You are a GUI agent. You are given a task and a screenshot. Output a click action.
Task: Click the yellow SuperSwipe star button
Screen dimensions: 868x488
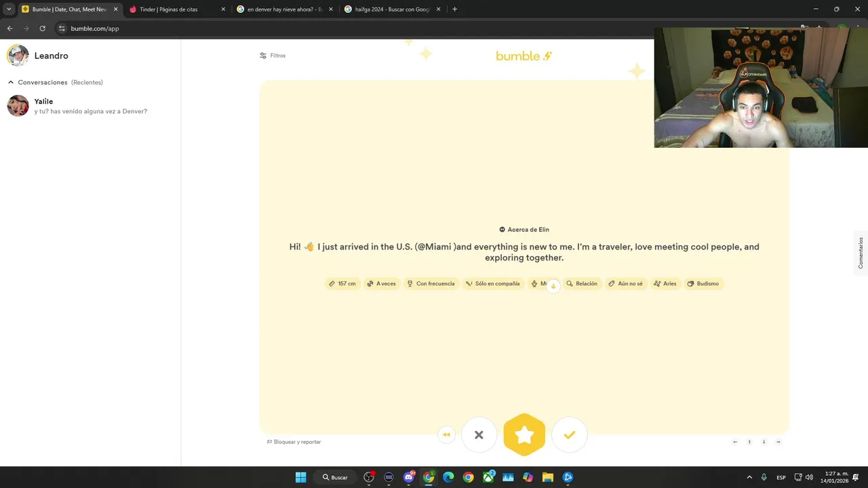524,434
